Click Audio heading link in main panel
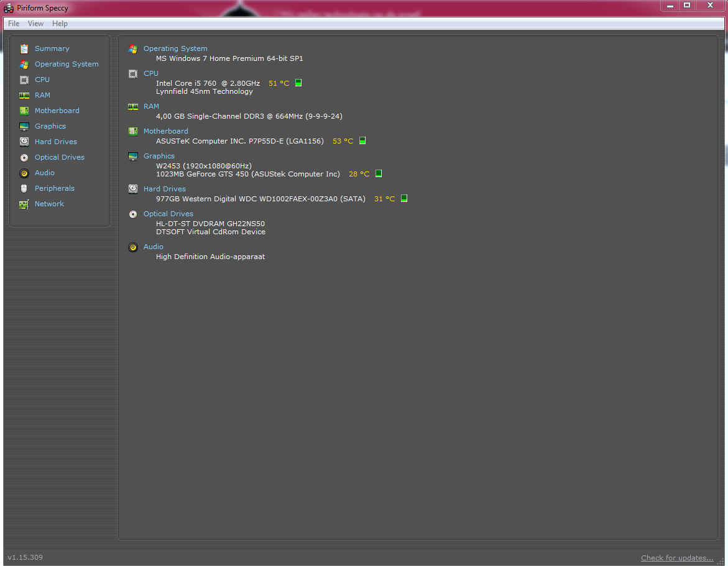This screenshot has width=728, height=566. (154, 247)
